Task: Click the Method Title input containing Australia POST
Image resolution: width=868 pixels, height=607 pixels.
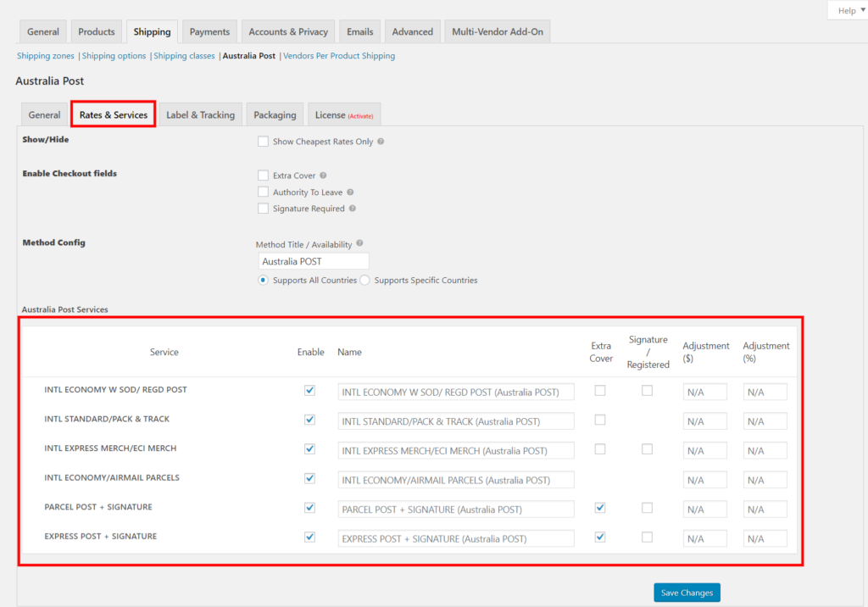Action: tap(314, 261)
